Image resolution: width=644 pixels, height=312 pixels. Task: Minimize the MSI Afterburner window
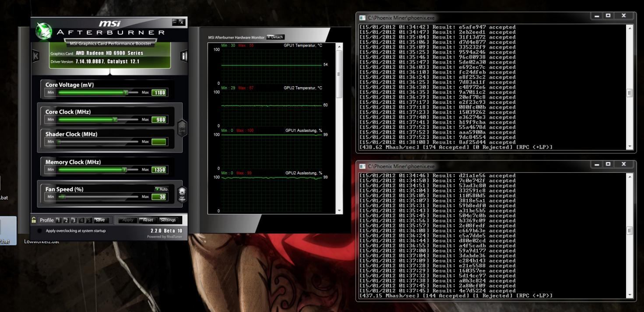(175, 22)
